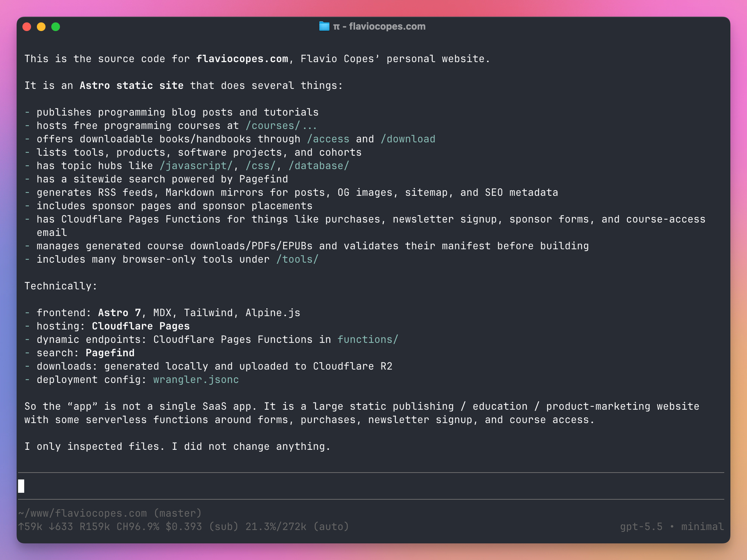747x560 pixels.
Task: Click the /courses/... path
Action: 281,126
